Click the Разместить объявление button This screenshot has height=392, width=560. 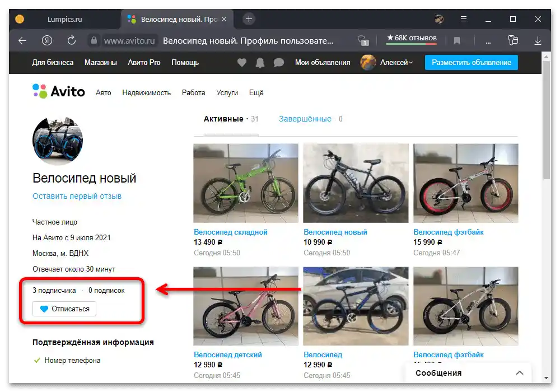[471, 63]
